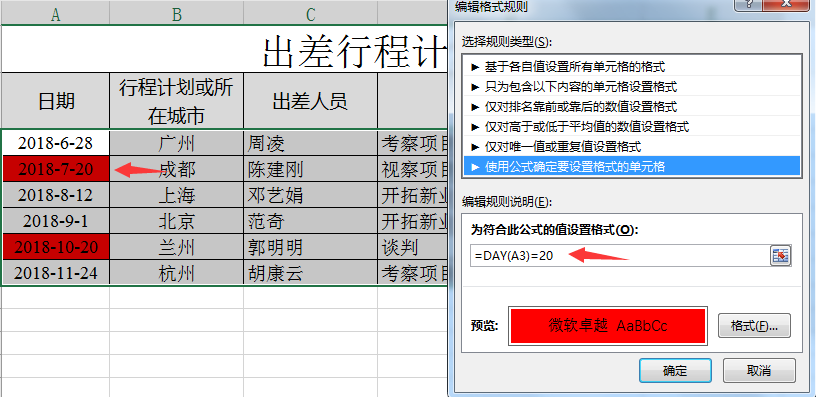
Task: Select date cell 2018-11-24
Action: coord(55,273)
